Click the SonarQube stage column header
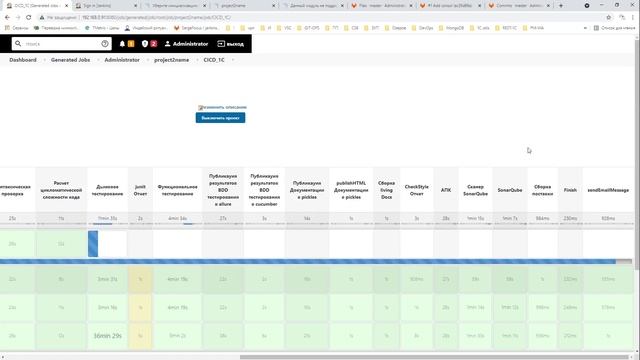640x360 pixels. (x=510, y=190)
